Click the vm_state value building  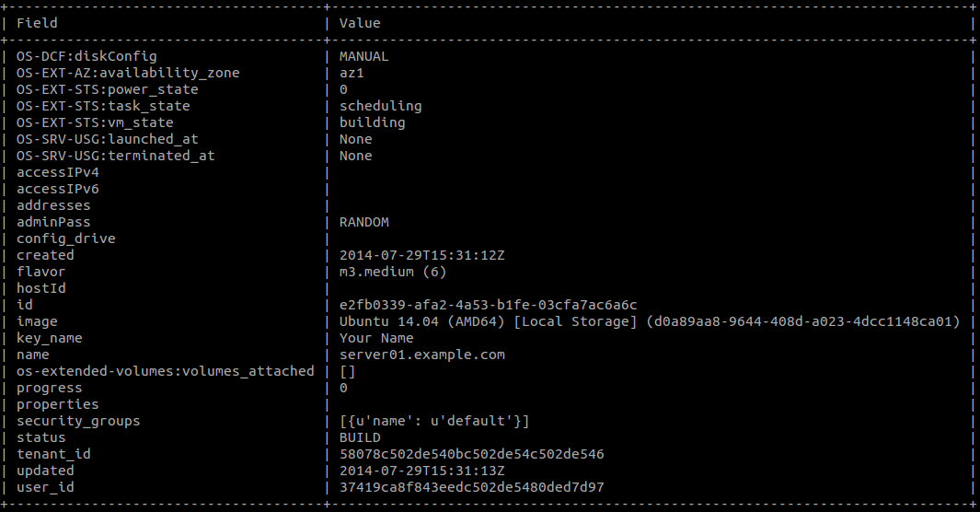[x=373, y=122]
